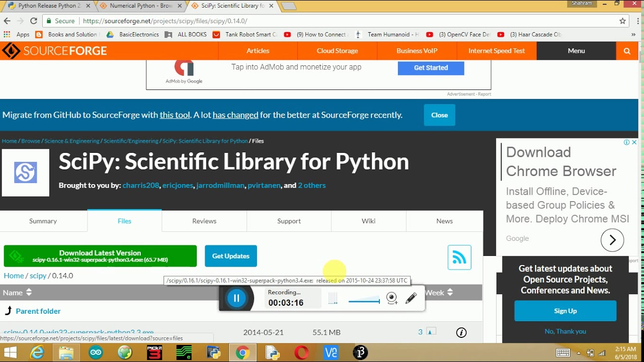The image size is (644, 362).
Task: Click the Download Latest Version button
Action: tap(100, 256)
